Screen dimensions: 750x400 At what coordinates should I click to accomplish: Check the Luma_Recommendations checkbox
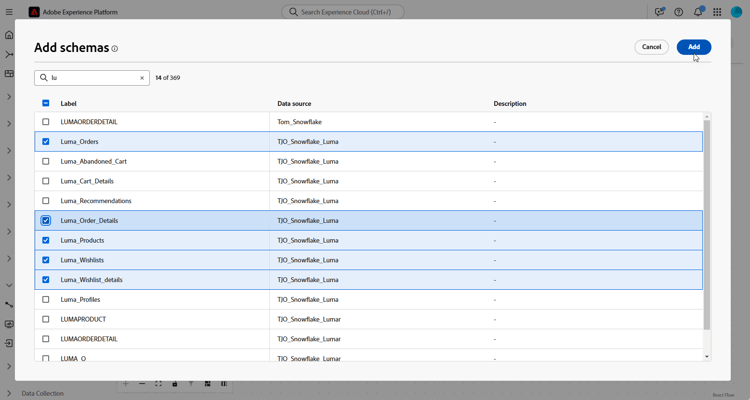click(x=45, y=201)
